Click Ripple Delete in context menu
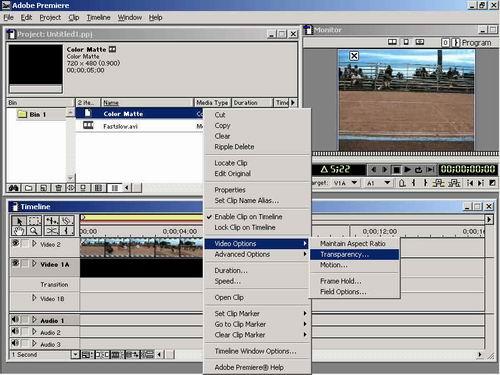 [x=234, y=147]
